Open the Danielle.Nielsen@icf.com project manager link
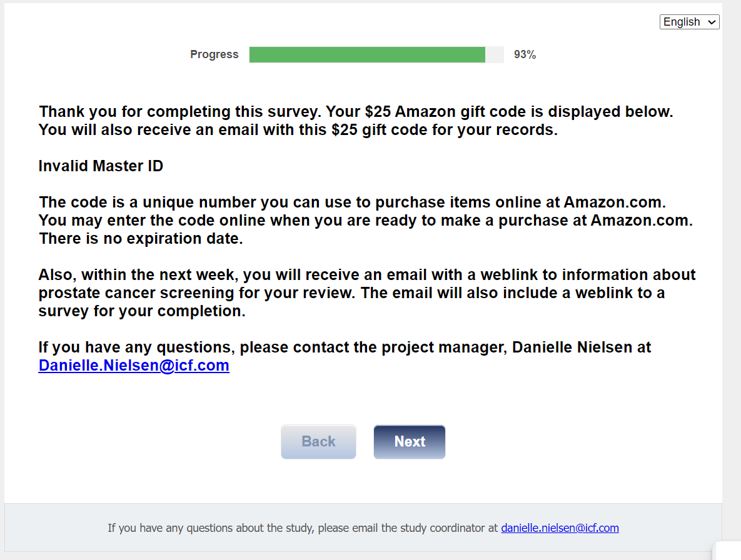The image size is (741, 560). coord(134,366)
